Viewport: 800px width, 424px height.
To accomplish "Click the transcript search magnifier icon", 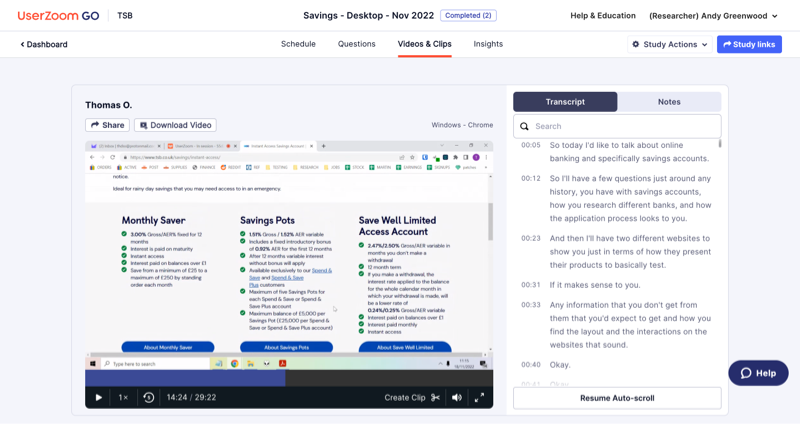I will [524, 126].
